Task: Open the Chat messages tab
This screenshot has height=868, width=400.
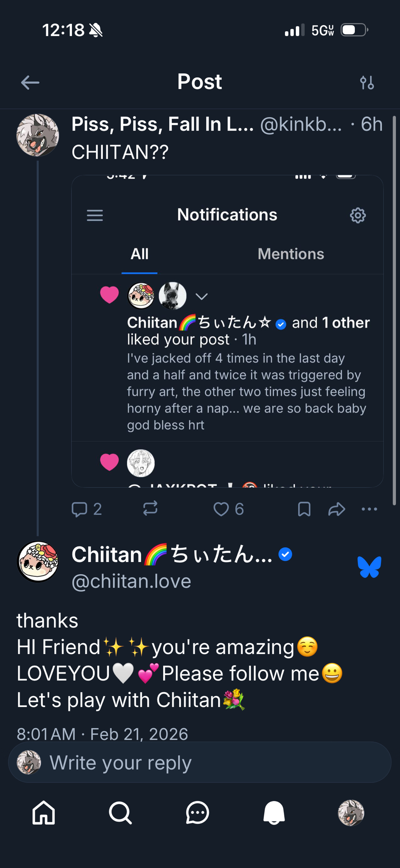Action: click(197, 813)
